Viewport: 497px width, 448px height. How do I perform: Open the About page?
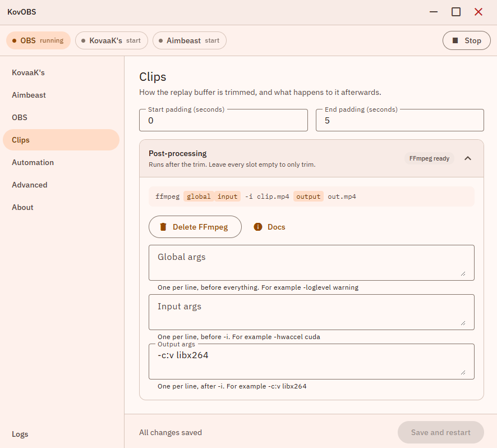pos(61,208)
